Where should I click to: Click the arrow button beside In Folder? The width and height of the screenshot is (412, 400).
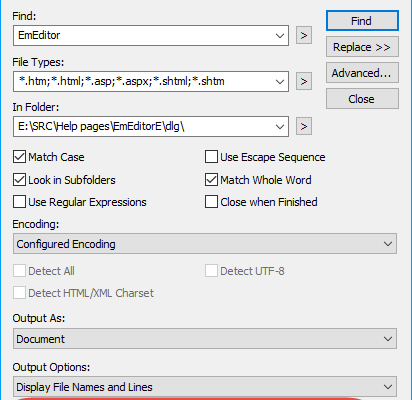click(304, 126)
